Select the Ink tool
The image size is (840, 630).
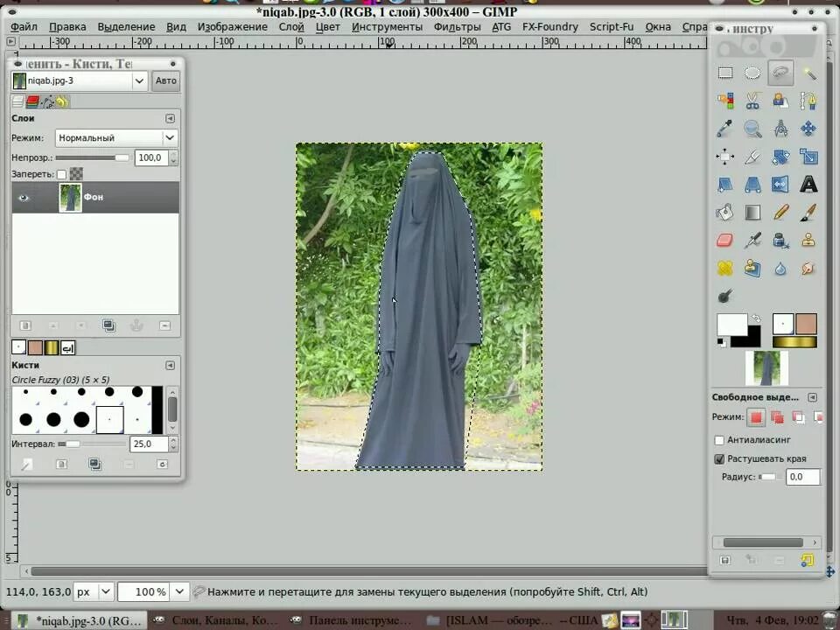pos(780,240)
